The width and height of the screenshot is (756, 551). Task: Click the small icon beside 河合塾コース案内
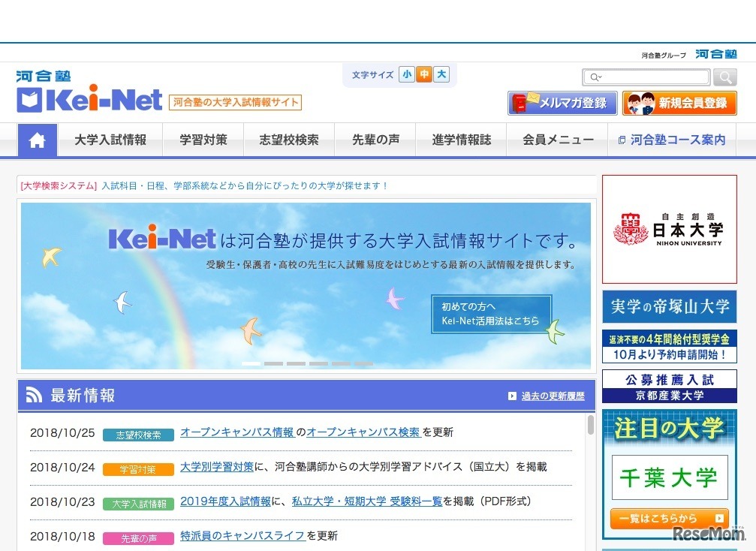pos(624,140)
